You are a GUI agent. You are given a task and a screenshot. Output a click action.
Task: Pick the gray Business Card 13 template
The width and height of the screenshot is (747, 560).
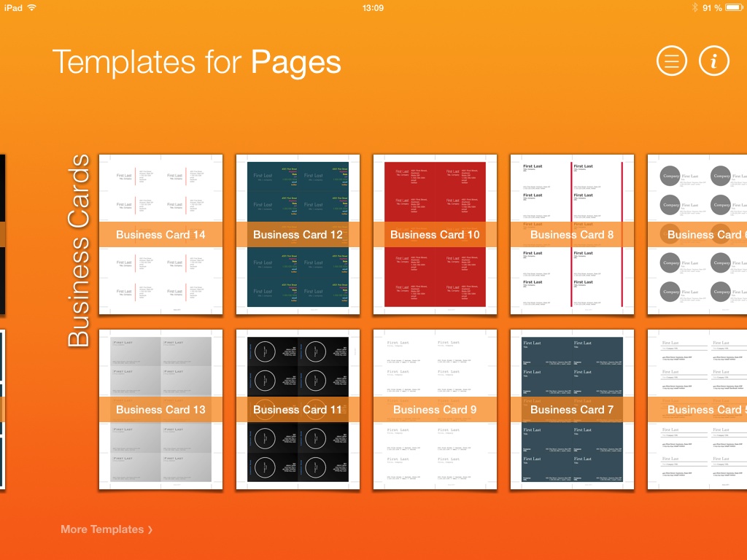tap(160, 409)
